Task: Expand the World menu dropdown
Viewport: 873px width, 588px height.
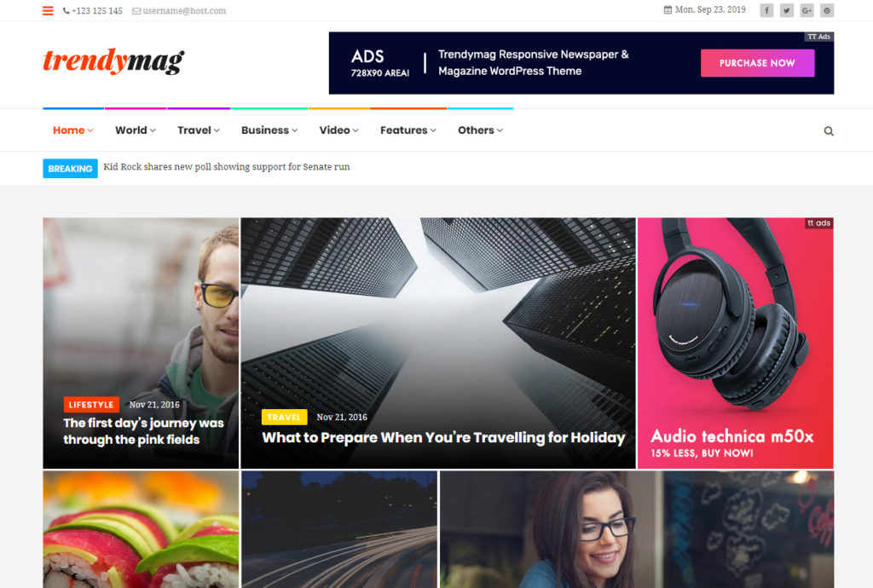Action: coord(136,130)
